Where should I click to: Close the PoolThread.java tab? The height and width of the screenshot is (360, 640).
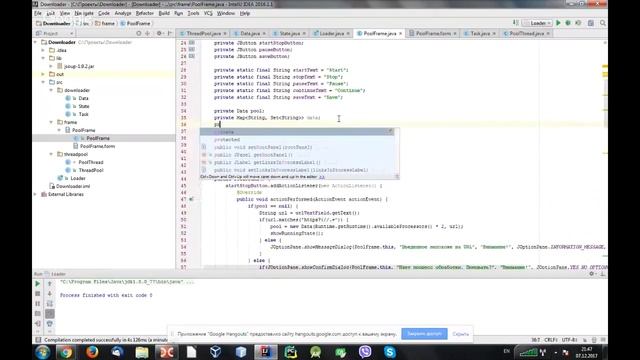[548, 33]
